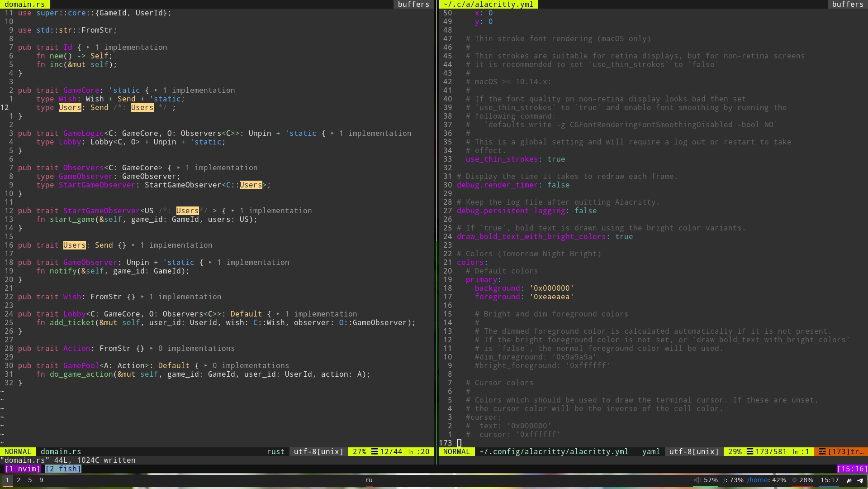Expand implementation lens arrow on trait Id

point(88,47)
